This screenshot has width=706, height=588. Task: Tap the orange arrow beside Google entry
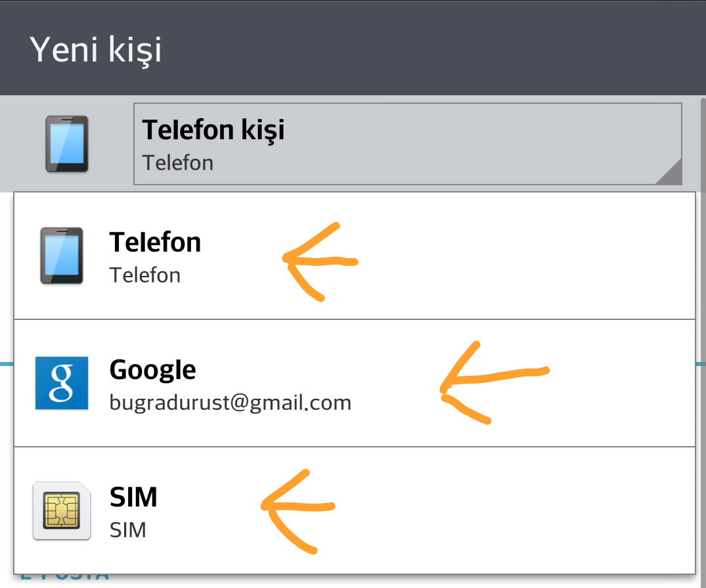495,383
